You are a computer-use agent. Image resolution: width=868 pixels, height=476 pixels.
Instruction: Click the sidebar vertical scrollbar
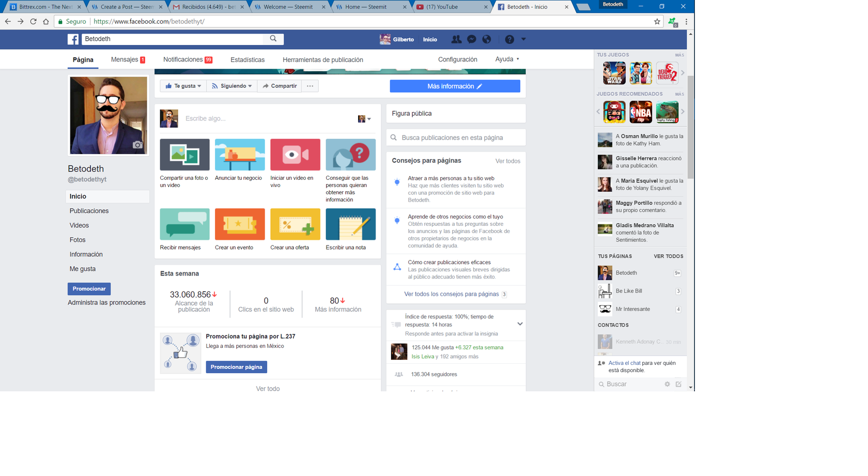691,127
